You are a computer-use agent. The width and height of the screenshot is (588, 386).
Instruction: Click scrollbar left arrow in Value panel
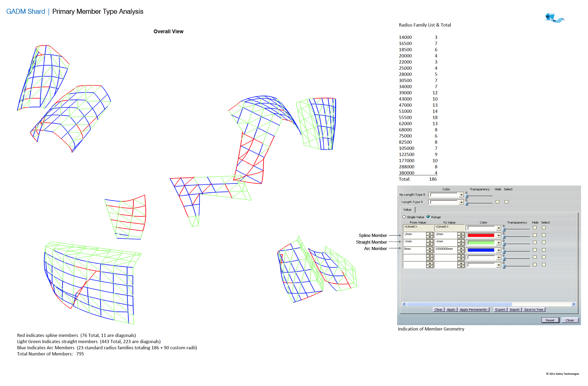[x=404, y=304]
